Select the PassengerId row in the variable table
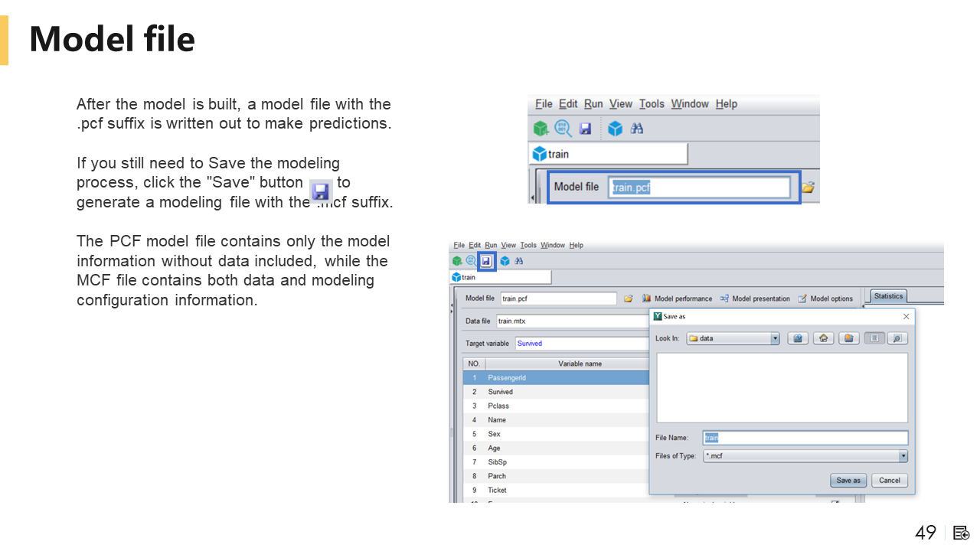980x551 pixels. click(x=556, y=378)
